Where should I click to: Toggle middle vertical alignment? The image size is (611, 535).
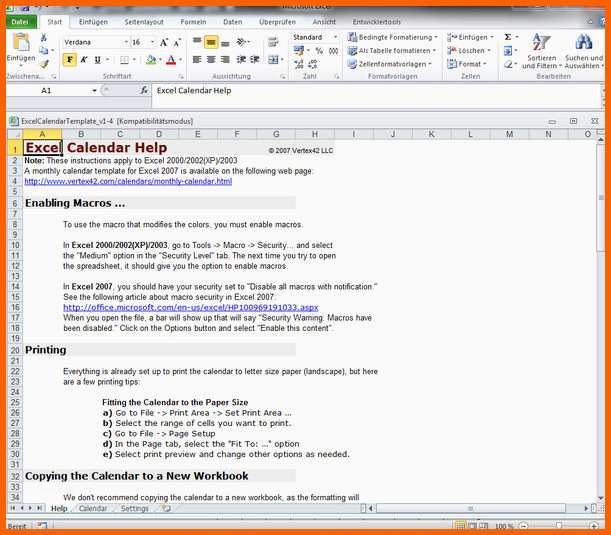[211, 41]
